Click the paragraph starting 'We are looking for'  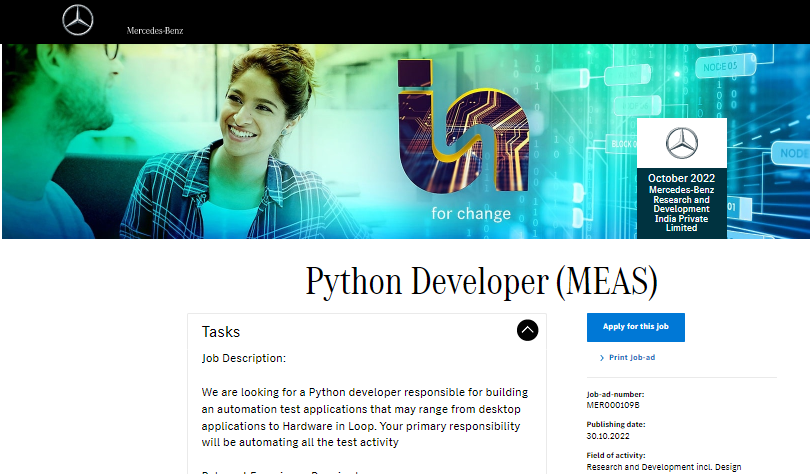tap(365, 417)
